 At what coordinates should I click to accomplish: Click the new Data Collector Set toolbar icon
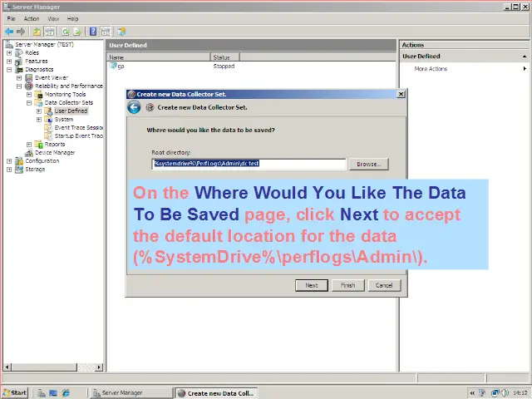(121, 32)
